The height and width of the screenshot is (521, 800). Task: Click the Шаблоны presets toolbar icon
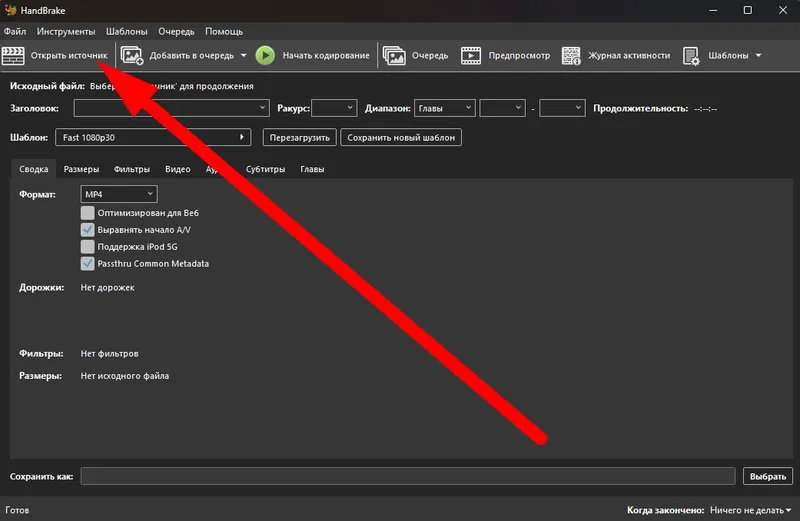pyautogui.click(x=691, y=56)
